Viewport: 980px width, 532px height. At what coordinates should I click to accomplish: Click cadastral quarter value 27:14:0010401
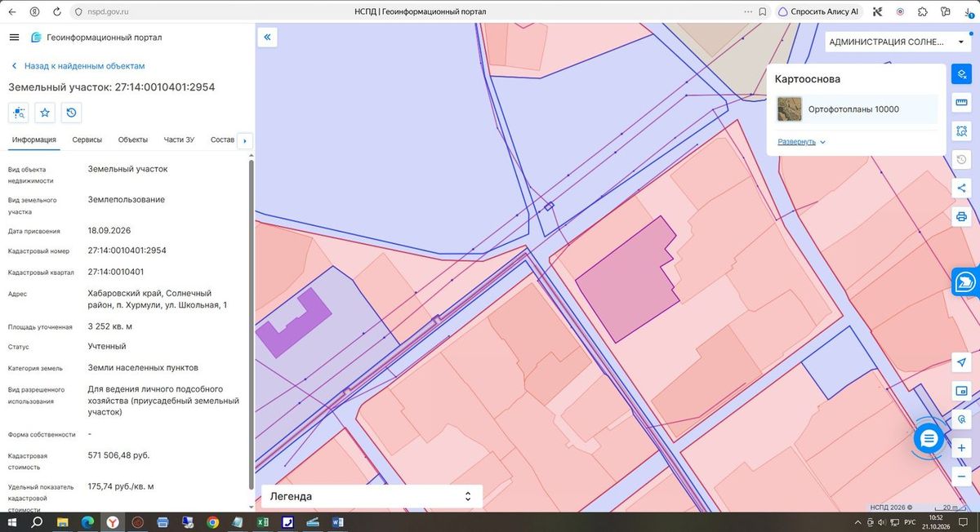[116, 272]
